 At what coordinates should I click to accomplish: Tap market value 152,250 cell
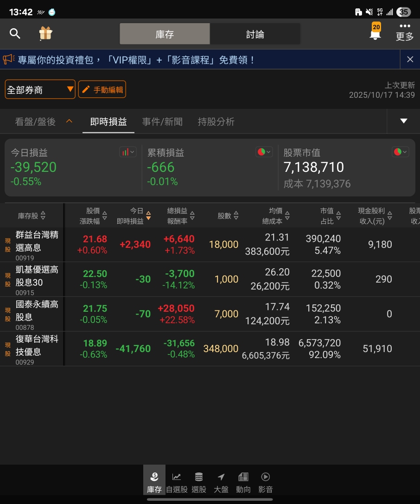323,308
